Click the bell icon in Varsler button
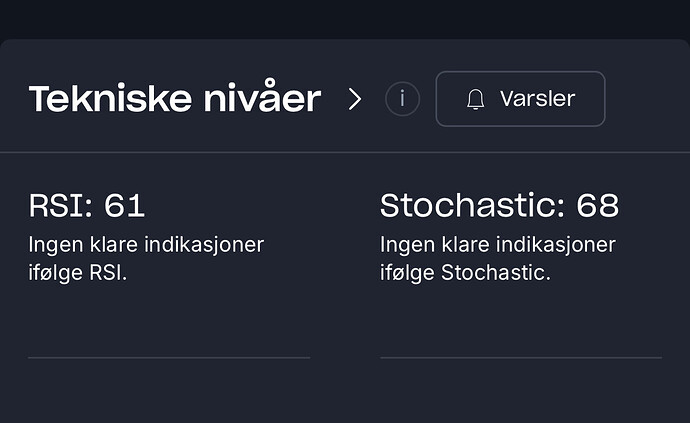The width and height of the screenshot is (690, 423). pos(475,99)
